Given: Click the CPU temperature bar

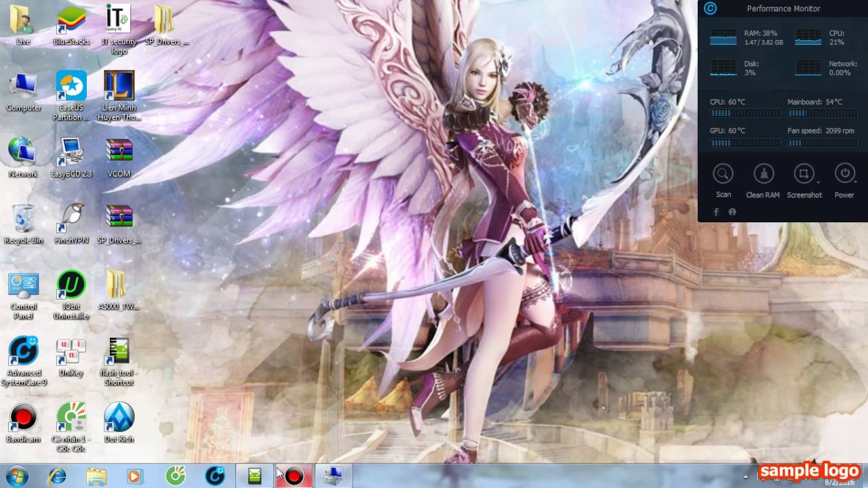Looking at the screenshot, I should coord(745,114).
